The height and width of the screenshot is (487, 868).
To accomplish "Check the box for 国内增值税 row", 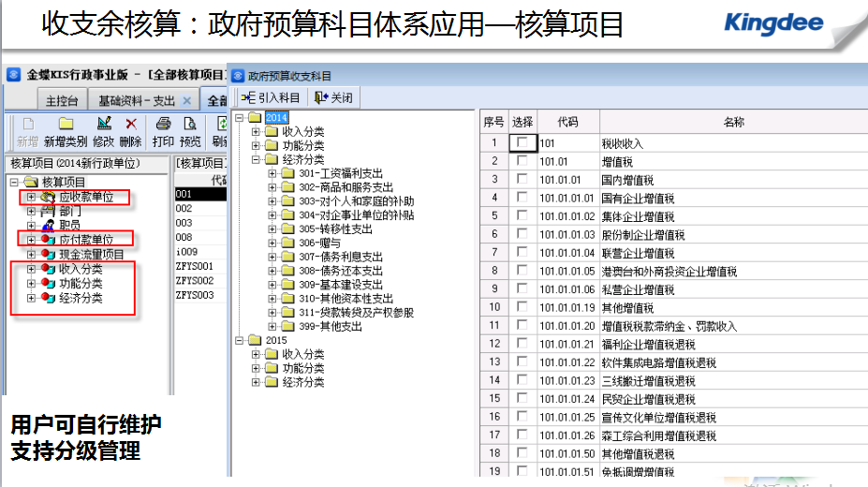I will pyautogui.click(x=522, y=179).
